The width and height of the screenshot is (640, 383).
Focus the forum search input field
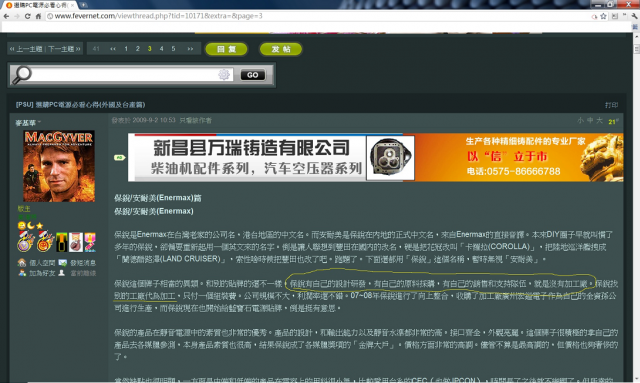[124, 75]
